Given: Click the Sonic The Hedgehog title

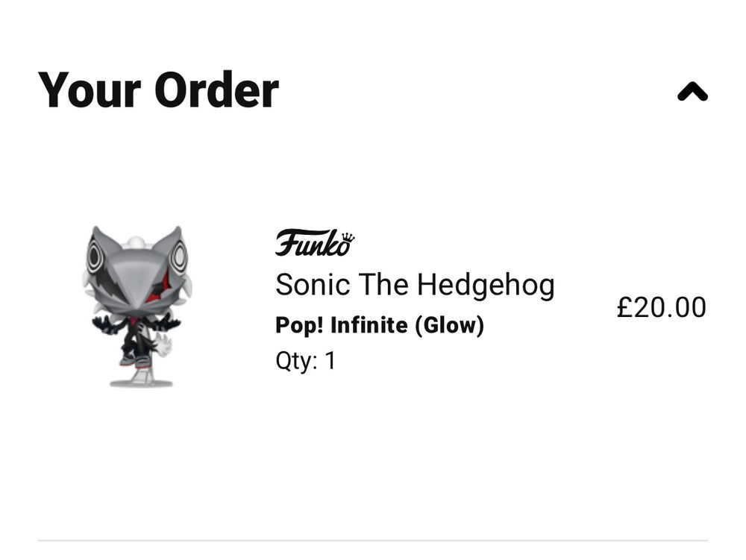Looking at the screenshot, I should point(415,285).
